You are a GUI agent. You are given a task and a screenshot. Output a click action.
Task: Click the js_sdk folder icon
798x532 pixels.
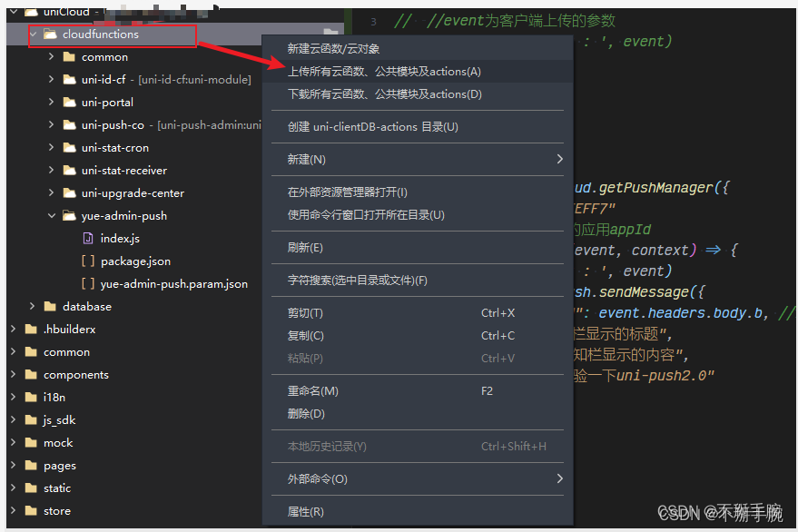coord(31,420)
